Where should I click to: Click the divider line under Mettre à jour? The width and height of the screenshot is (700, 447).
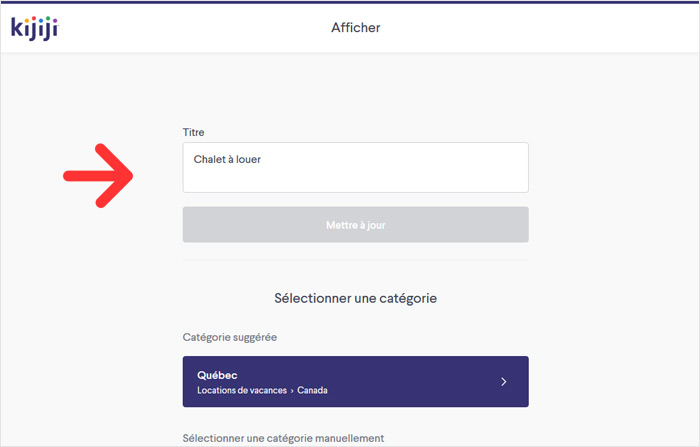click(x=355, y=260)
